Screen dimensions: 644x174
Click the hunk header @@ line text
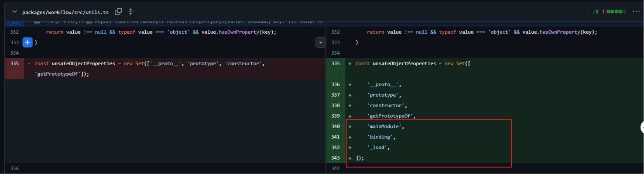tap(178, 22)
